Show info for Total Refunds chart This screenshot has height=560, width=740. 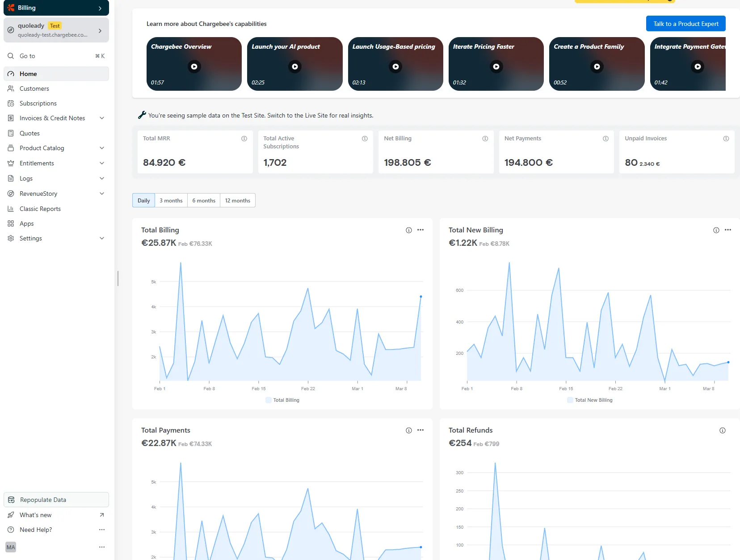pyautogui.click(x=723, y=430)
